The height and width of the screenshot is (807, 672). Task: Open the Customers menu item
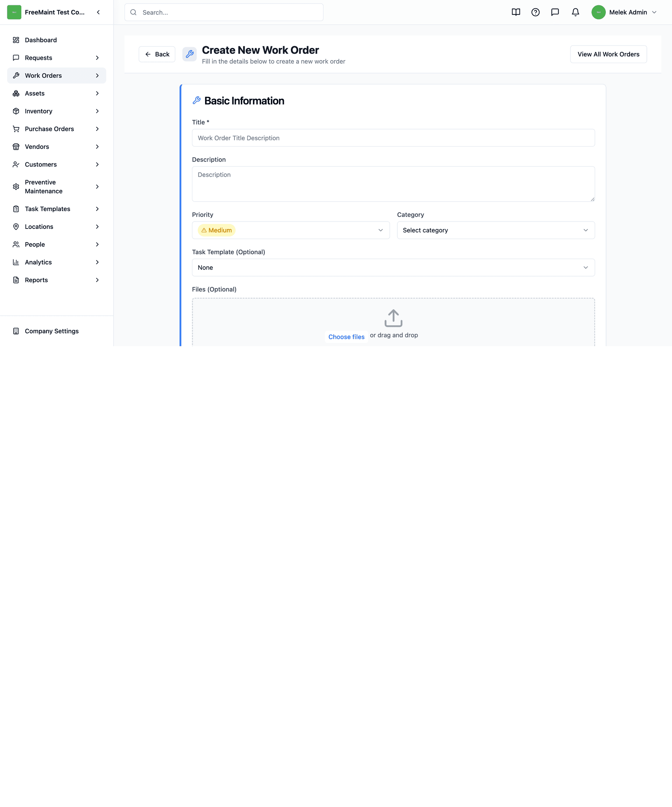click(x=56, y=164)
